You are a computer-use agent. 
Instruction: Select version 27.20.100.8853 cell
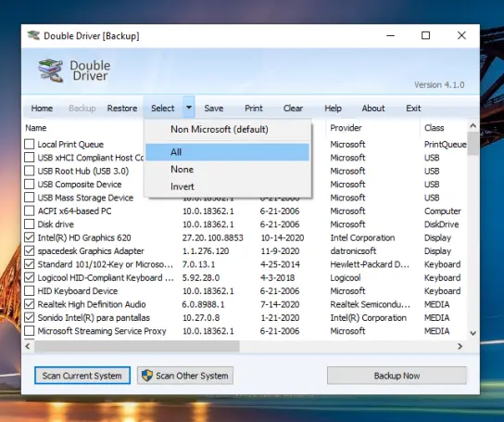pyautogui.click(x=213, y=237)
